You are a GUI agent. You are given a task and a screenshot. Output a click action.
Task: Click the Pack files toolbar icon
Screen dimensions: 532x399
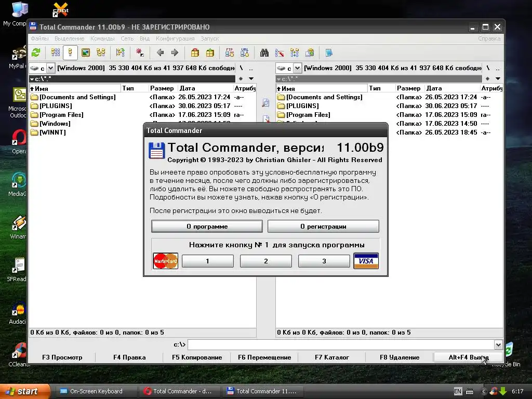[195, 52]
